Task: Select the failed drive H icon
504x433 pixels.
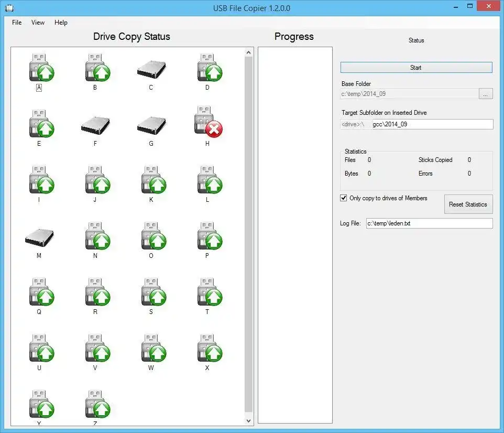Action: point(209,121)
